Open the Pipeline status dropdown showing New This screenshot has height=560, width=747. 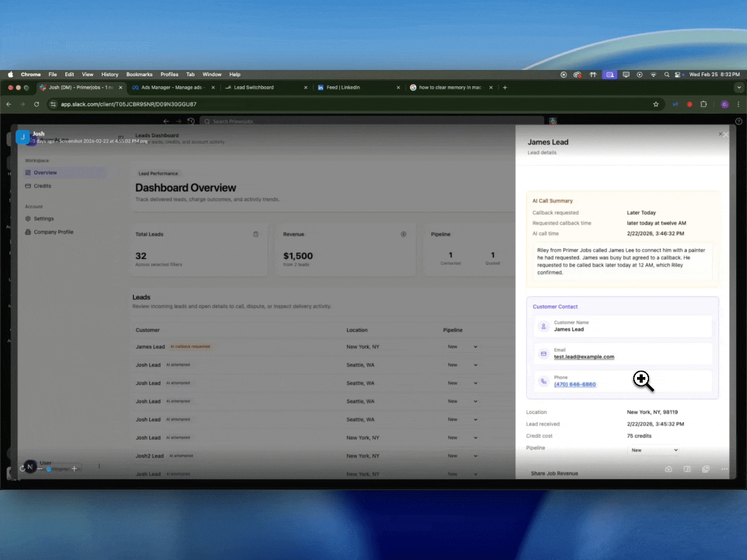pos(654,450)
